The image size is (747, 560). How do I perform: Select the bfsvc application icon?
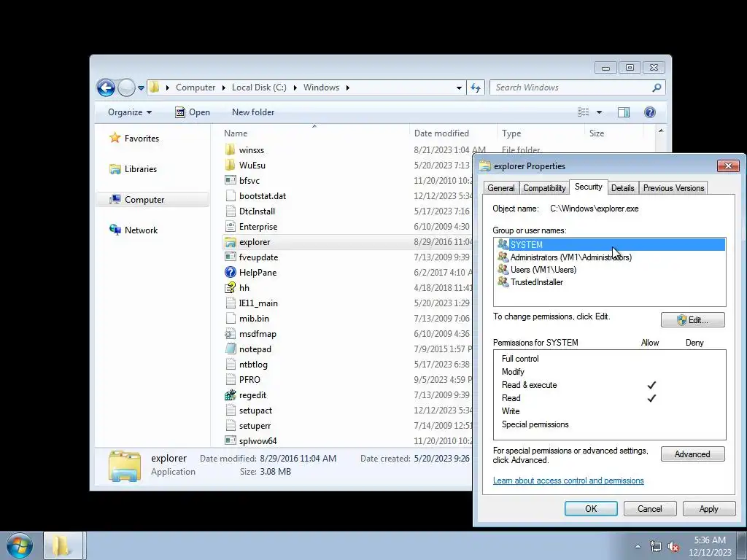[x=230, y=181]
